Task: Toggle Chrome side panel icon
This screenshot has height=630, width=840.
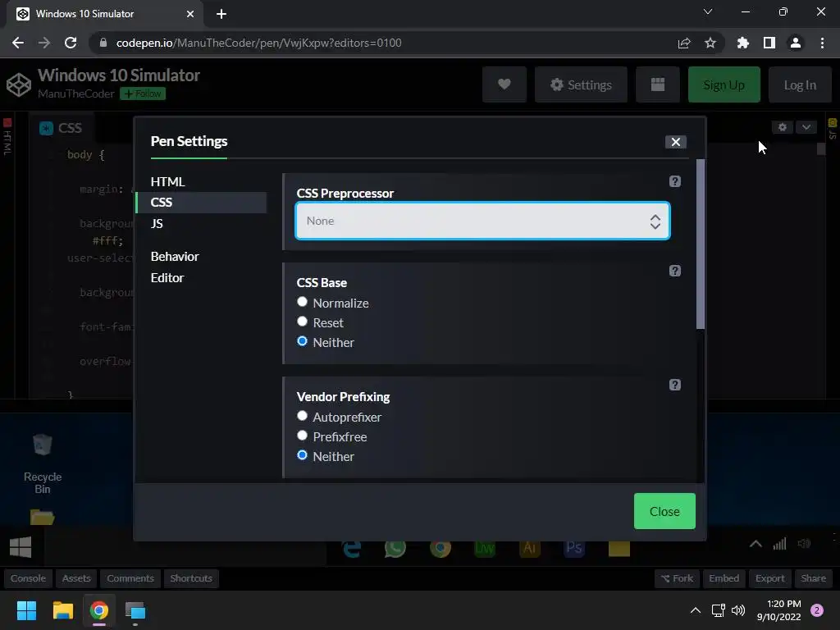Action: click(769, 43)
